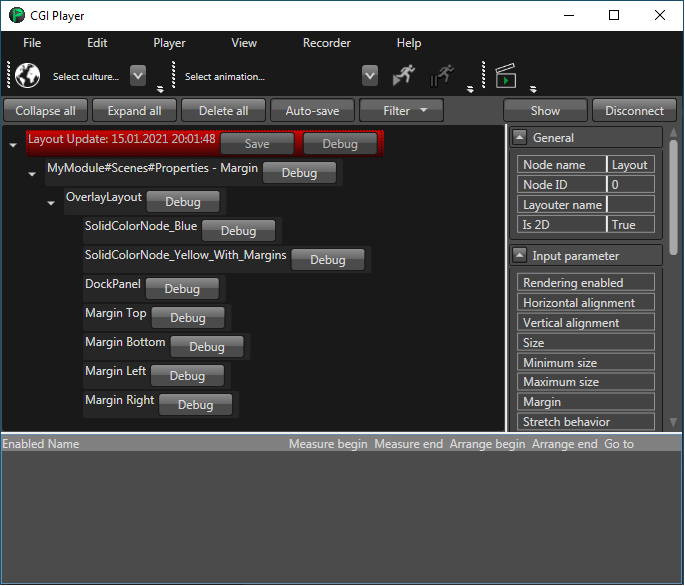685x586 pixels.
Task: Collapse the OverlayLayout tree node
Action: [x=51, y=203]
